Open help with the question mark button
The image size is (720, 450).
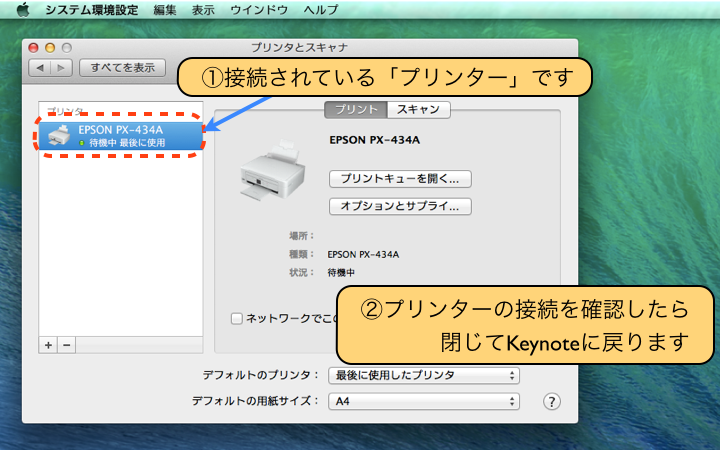551,402
